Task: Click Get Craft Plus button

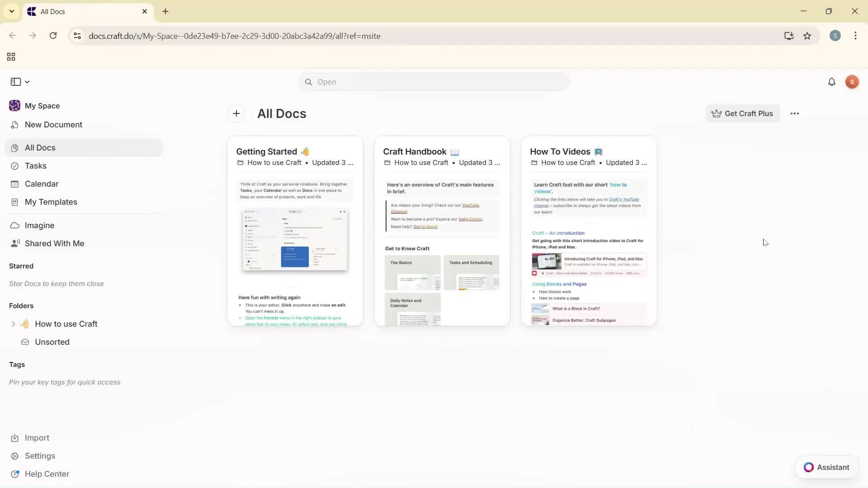Action: (742, 113)
